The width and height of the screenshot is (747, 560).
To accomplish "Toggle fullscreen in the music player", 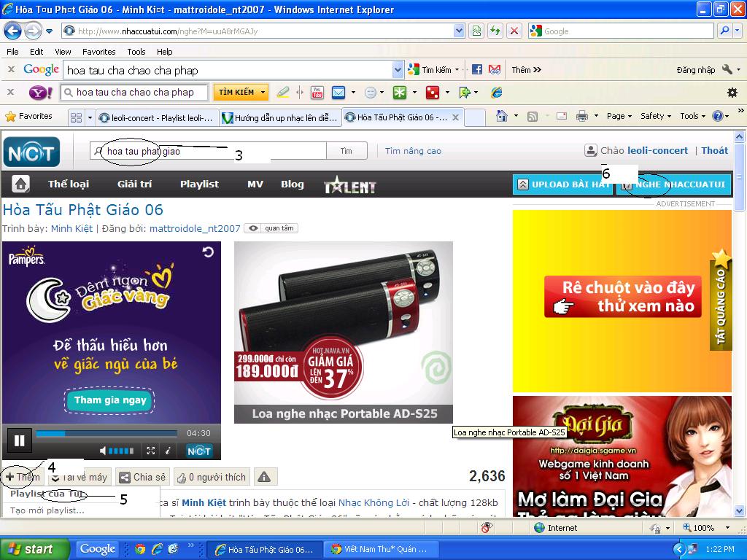I will point(150,451).
